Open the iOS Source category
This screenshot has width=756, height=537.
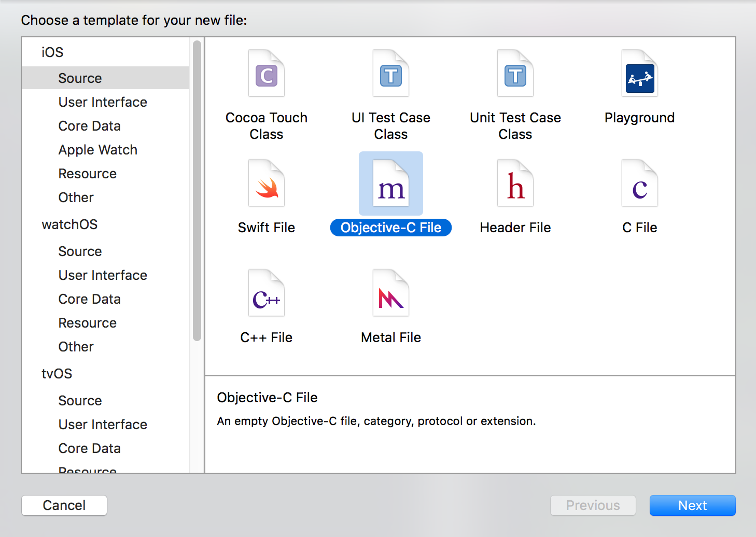80,78
